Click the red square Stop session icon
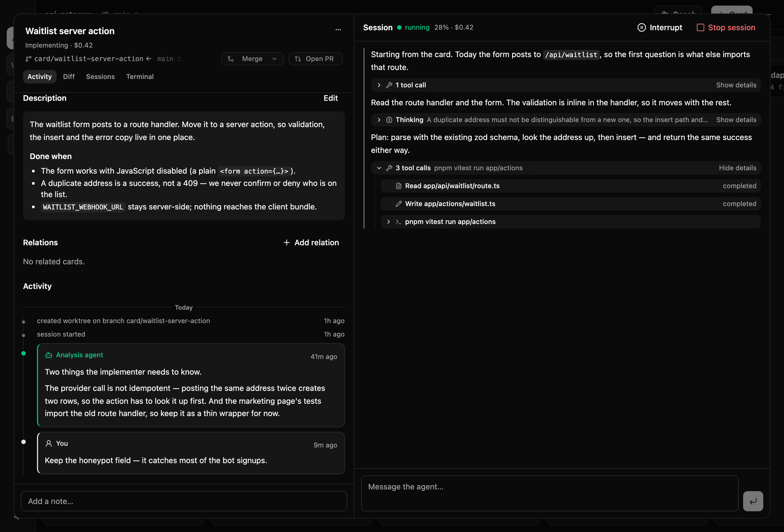This screenshot has width=784, height=532. coord(700,27)
